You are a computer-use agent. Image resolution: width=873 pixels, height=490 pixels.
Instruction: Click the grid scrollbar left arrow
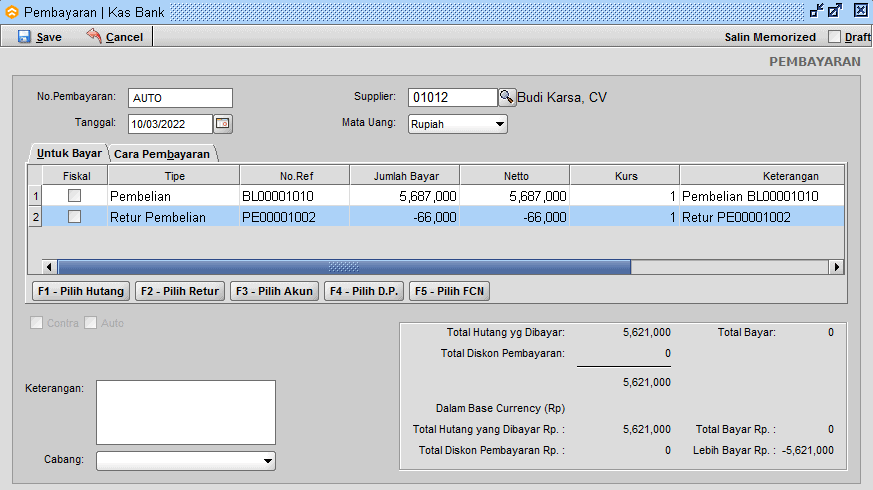coord(49,267)
